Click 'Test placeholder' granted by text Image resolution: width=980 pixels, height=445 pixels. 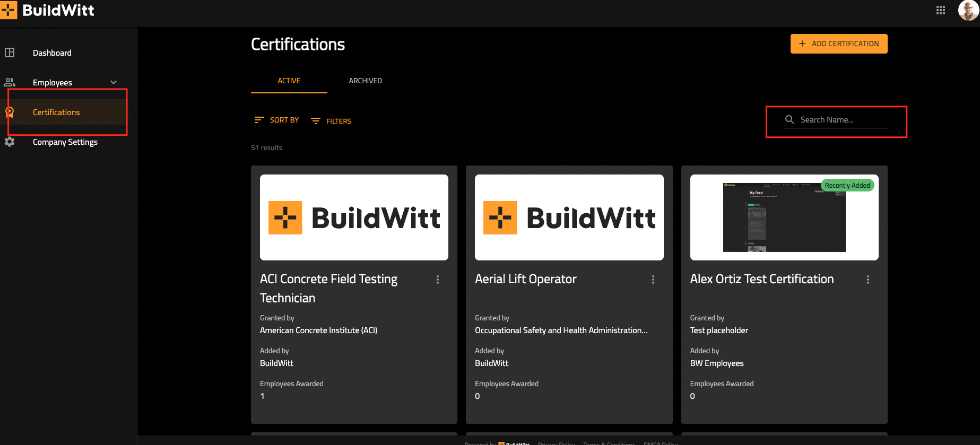click(719, 330)
